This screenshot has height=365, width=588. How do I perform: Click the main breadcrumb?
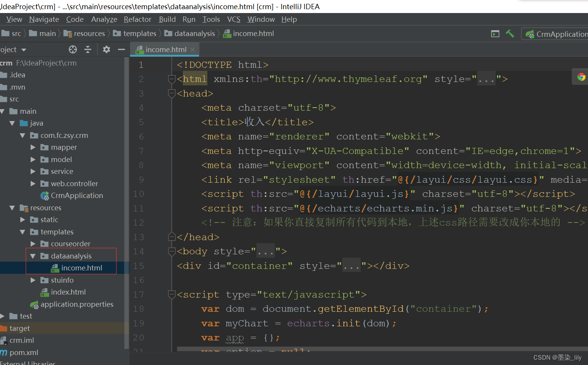click(x=43, y=34)
